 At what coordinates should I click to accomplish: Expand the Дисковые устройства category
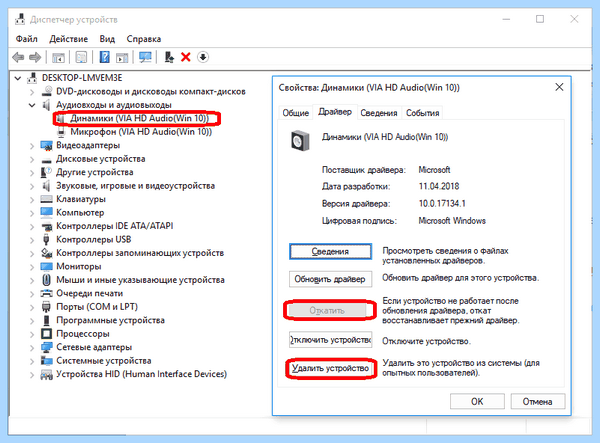[x=32, y=159]
